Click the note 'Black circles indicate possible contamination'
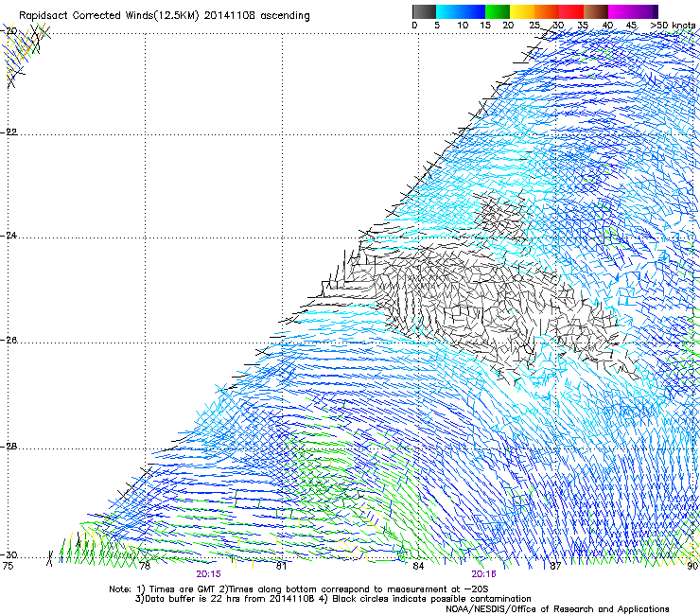 pyautogui.click(x=431, y=599)
